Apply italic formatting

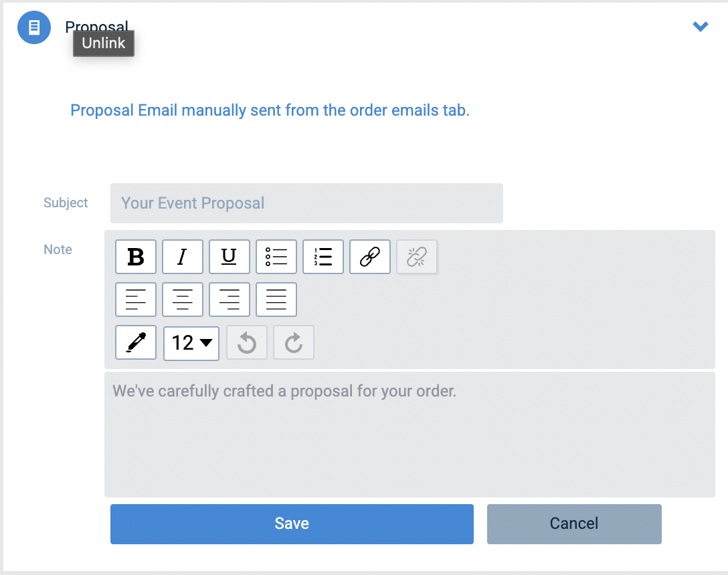point(183,257)
